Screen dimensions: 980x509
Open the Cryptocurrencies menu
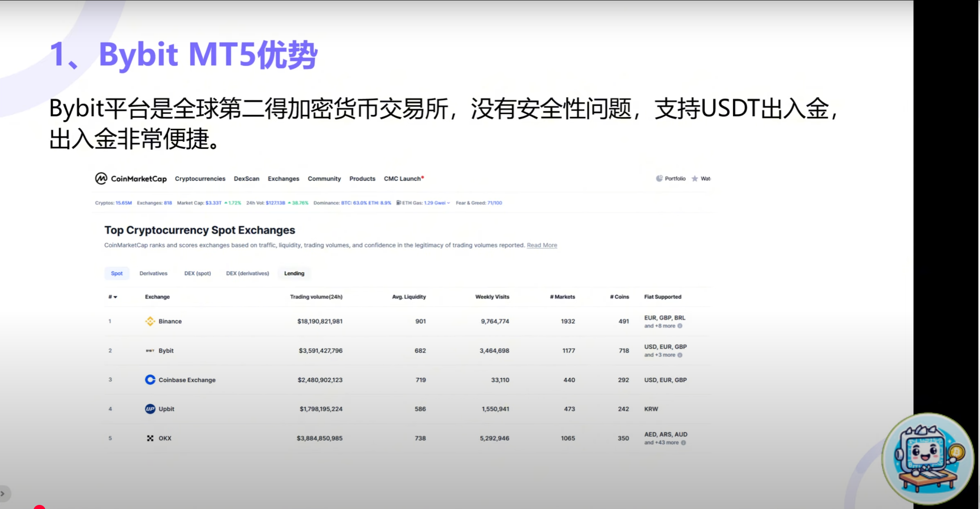[x=200, y=179]
